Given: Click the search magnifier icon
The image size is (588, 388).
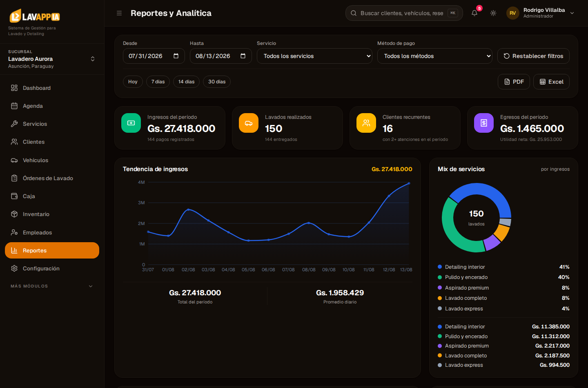Looking at the screenshot, I should [354, 13].
